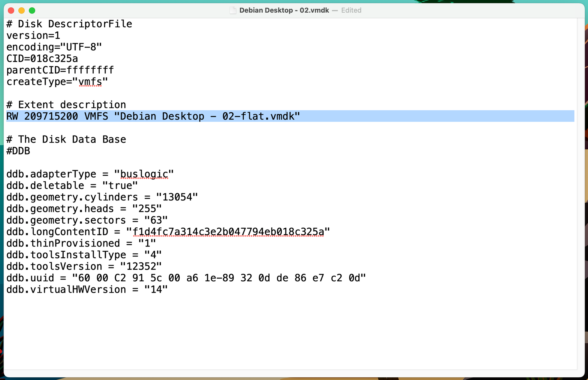The width and height of the screenshot is (588, 380).
Task: Click the encoding="UTF-8" line
Action: click(x=54, y=47)
